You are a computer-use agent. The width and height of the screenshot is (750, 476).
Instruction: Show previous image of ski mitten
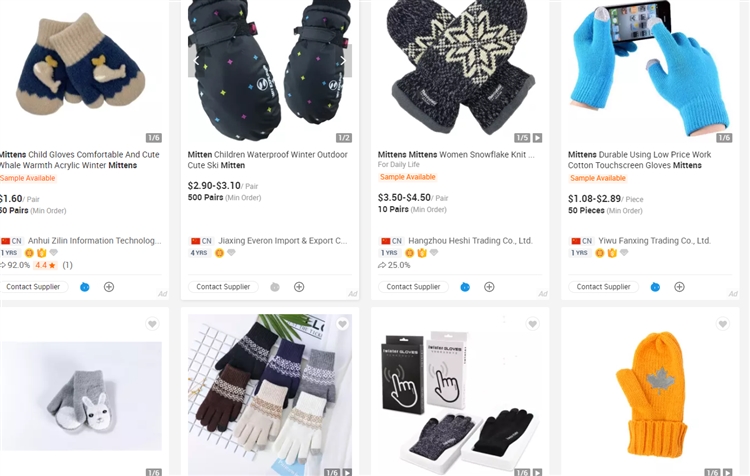tap(196, 61)
